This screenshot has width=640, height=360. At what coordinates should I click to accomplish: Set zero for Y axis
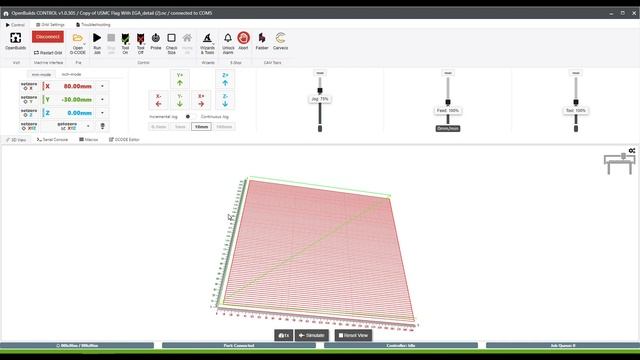(29, 100)
